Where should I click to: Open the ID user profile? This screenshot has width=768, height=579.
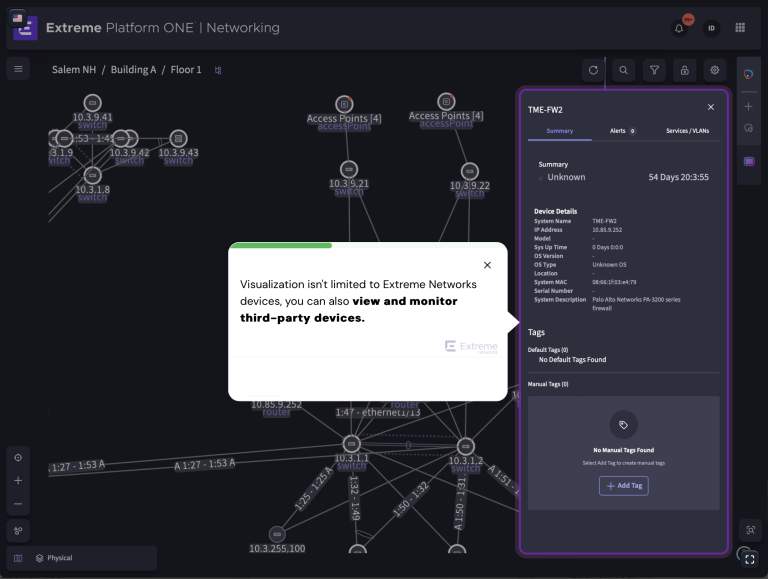[x=711, y=28]
